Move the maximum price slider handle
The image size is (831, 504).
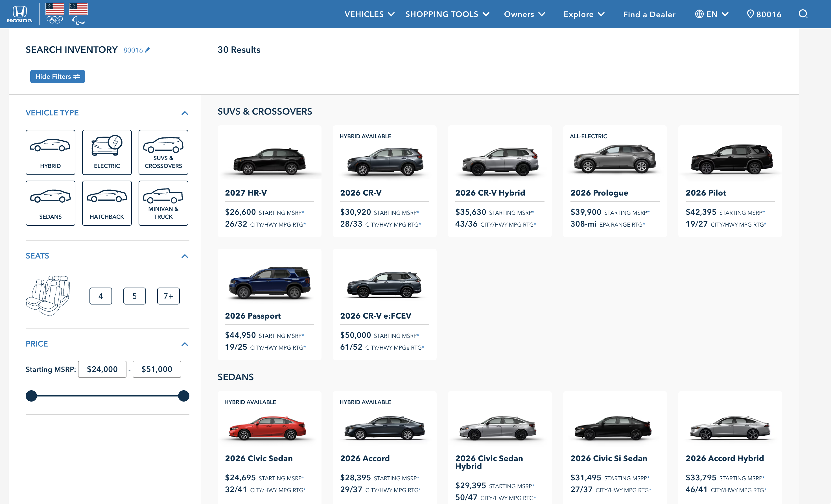click(184, 396)
